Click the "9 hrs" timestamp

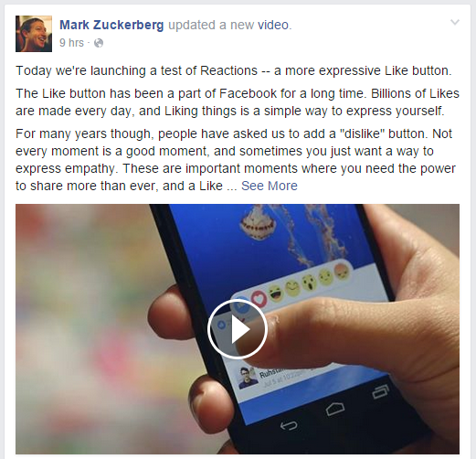click(x=71, y=43)
